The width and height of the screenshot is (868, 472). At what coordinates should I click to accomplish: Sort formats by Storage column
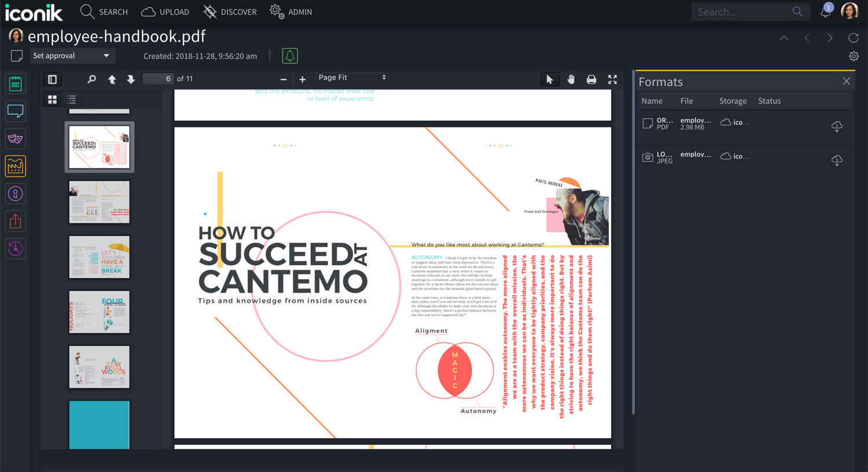733,101
